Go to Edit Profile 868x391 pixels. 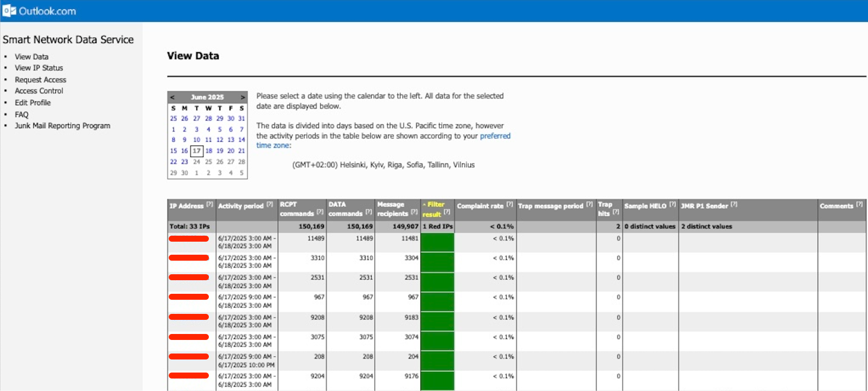pos(33,103)
